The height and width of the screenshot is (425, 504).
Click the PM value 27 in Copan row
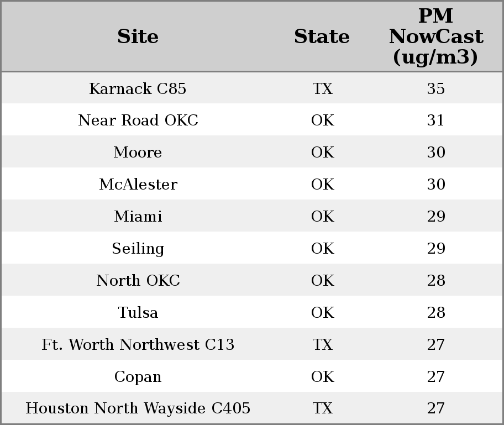435,377
